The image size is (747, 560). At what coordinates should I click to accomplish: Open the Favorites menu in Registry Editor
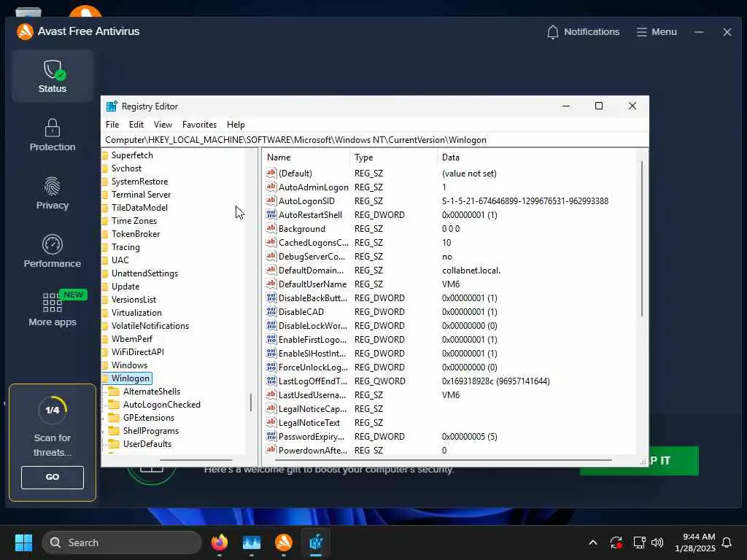pos(200,125)
